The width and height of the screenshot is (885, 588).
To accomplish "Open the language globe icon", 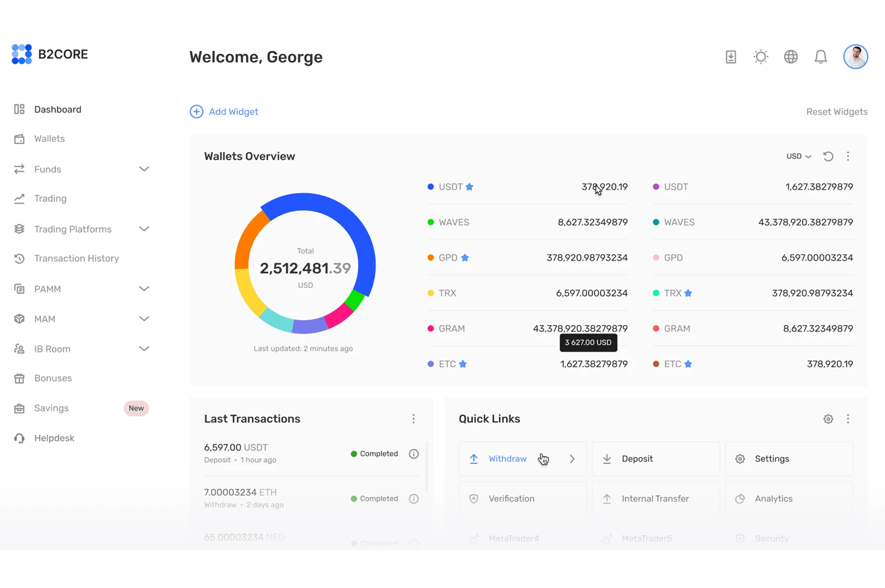I will pos(791,57).
